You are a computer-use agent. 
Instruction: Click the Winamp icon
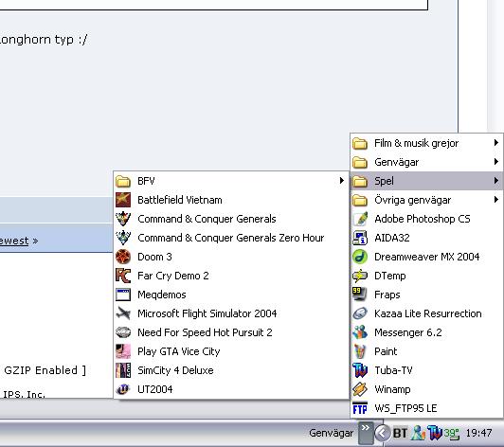pos(360,389)
